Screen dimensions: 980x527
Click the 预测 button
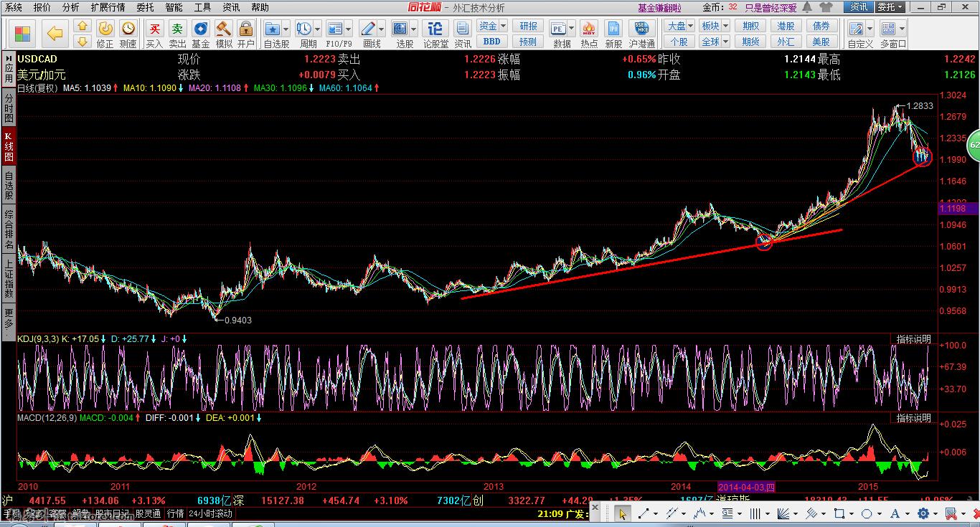click(529, 42)
